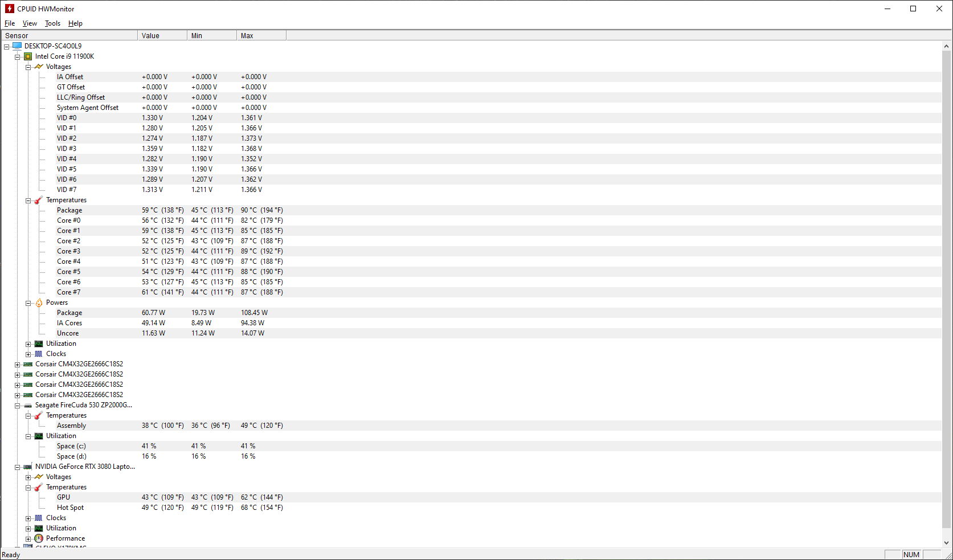The width and height of the screenshot is (953, 560).
Task: Click the second Corsair memory module icon
Action: 28,374
